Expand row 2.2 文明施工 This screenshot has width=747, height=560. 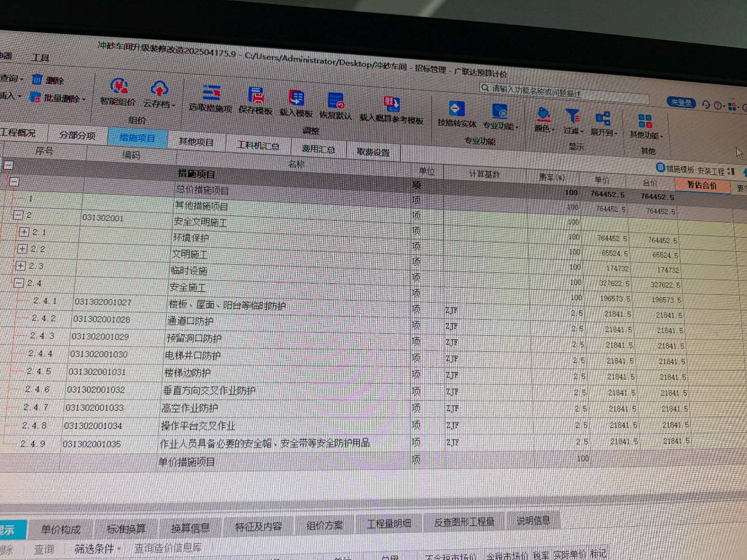coord(22,249)
